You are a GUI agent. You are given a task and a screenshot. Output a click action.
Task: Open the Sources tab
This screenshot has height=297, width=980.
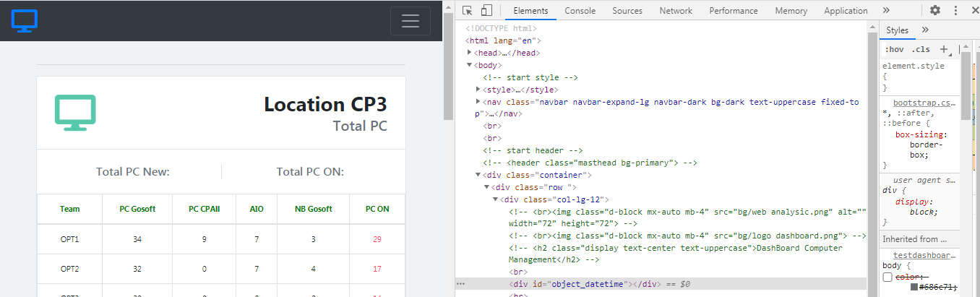[627, 11]
